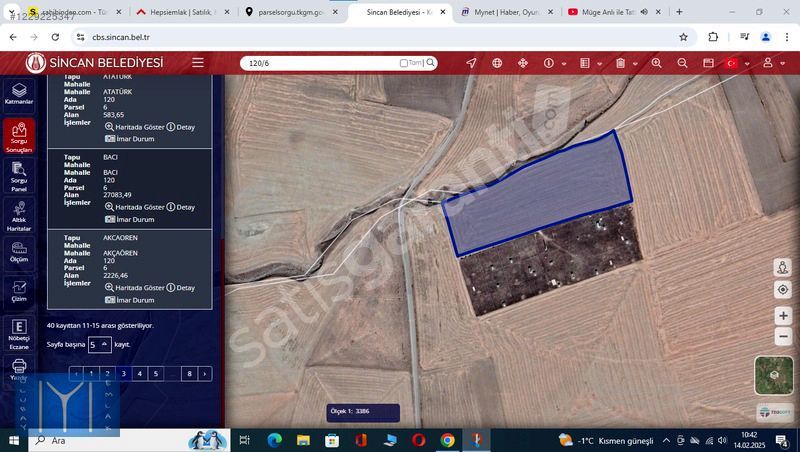Locate my position with the target icon
The width and height of the screenshot is (800, 452).
pyautogui.click(x=783, y=289)
